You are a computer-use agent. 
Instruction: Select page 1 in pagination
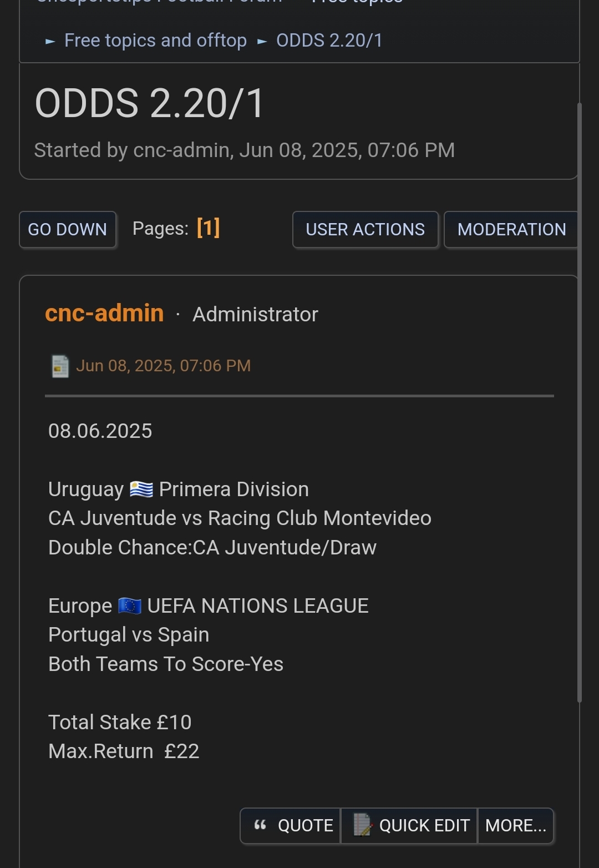pos(209,228)
